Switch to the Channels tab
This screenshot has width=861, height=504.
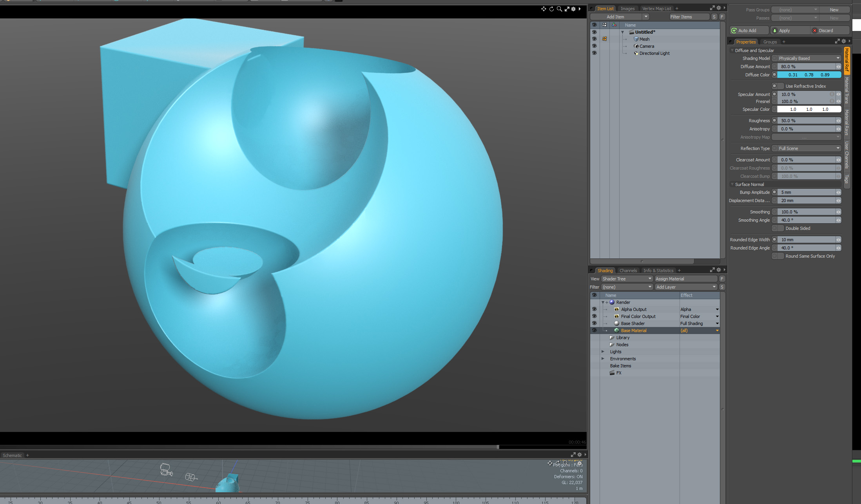[628, 271]
